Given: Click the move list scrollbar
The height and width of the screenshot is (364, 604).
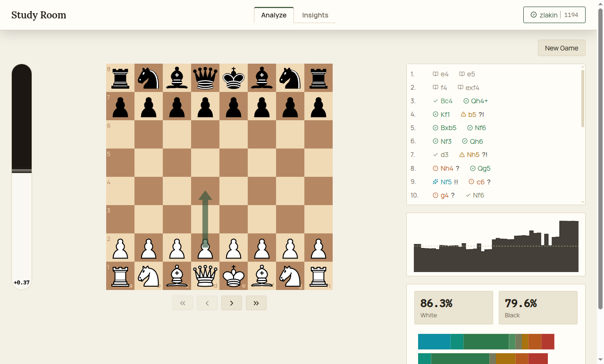Looking at the screenshot, I should tap(583, 99).
